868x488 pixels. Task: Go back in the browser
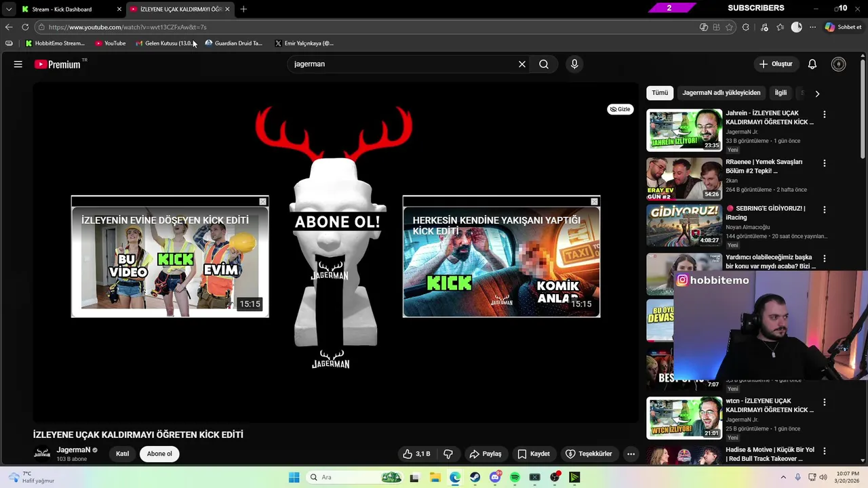click(x=9, y=27)
